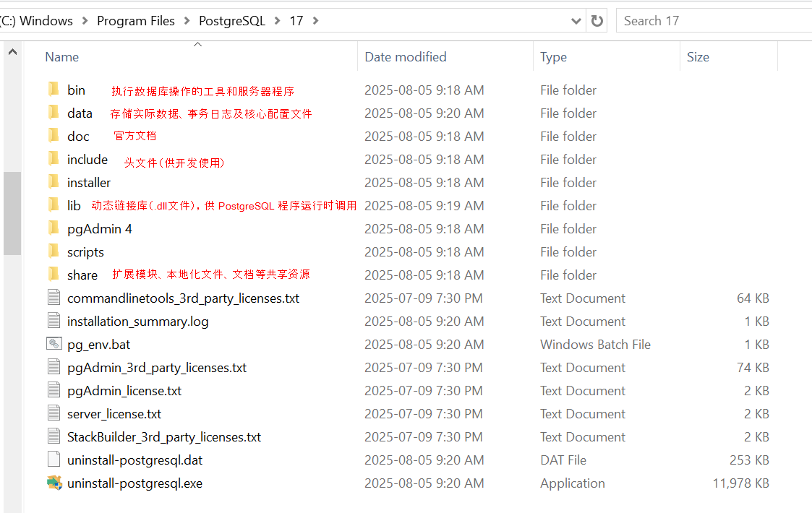Sort files by the Size column
Viewport: 812px width, 513px height.
[698, 57]
